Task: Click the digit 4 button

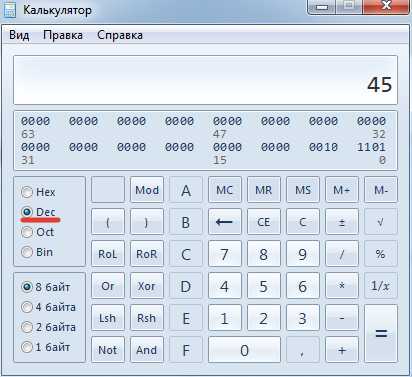Action: (x=225, y=286)
